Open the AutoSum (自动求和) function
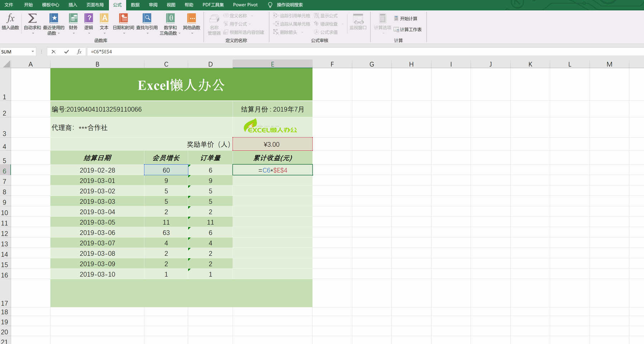 pos(32,19)
